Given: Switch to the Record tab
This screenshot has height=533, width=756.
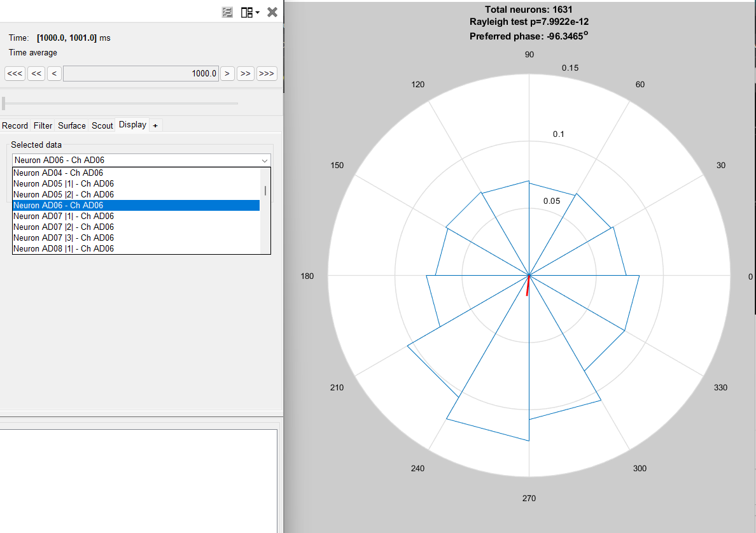Looking at the screenshot, I should coord(15,125).
